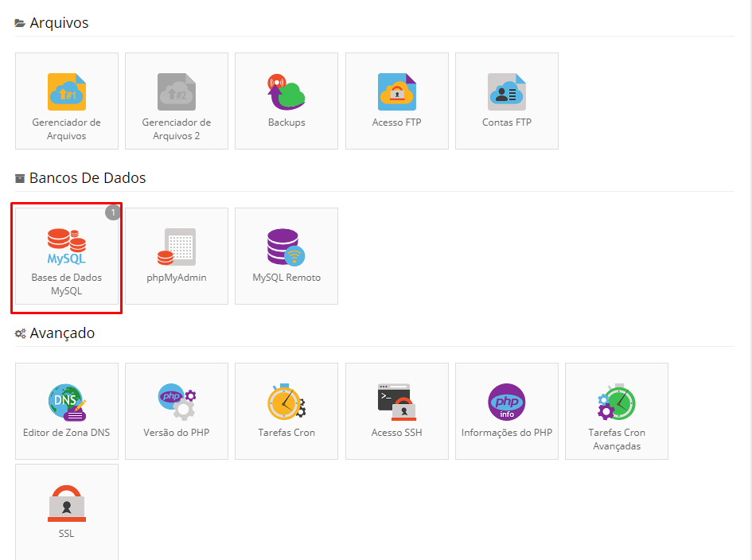Click the Bancos De Dados section header
Screen dimensions: 752x560
tap(88, 178)
